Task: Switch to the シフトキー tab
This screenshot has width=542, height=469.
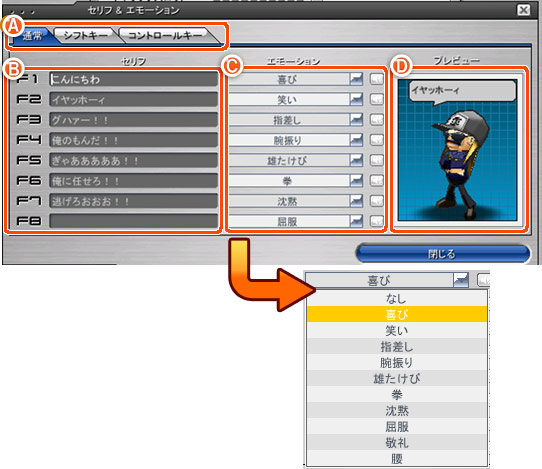Action: [85, 35]
